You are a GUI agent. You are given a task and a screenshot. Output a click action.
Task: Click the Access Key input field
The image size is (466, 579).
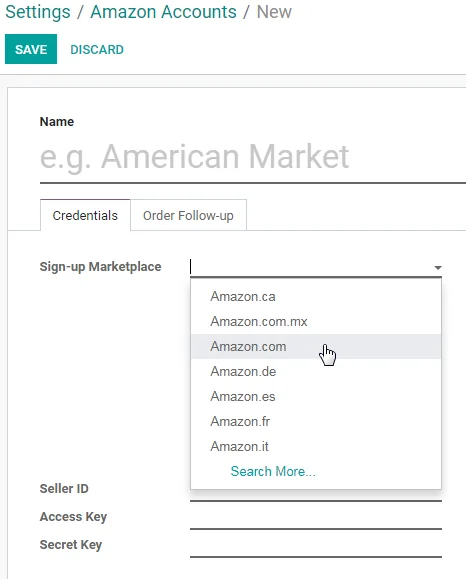pos(316,517)
